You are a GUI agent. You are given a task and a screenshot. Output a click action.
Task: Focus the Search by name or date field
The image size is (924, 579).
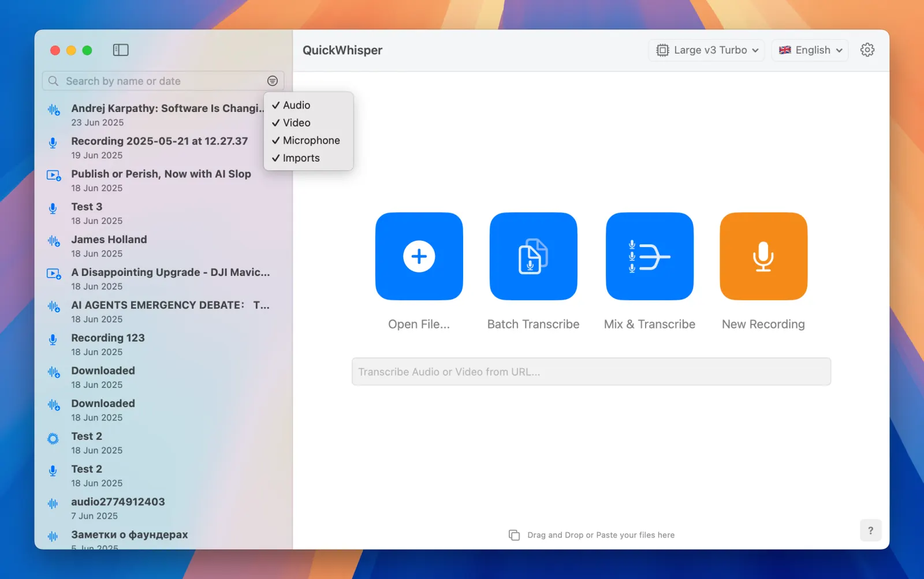[163, 81]
